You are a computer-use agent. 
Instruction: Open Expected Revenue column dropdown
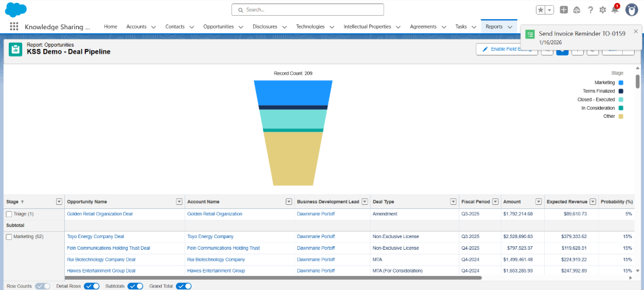click(593, 202)
